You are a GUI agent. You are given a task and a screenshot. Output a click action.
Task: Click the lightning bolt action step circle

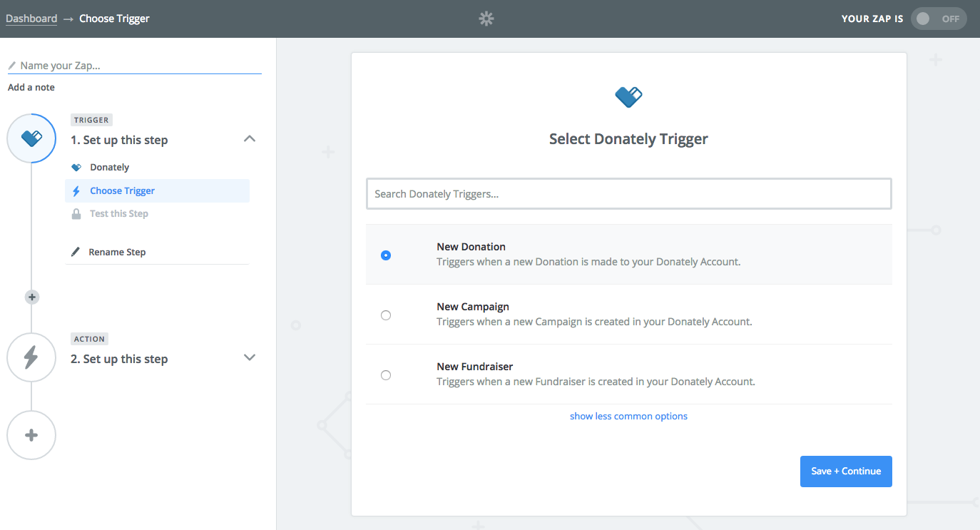tap(31, 357)
